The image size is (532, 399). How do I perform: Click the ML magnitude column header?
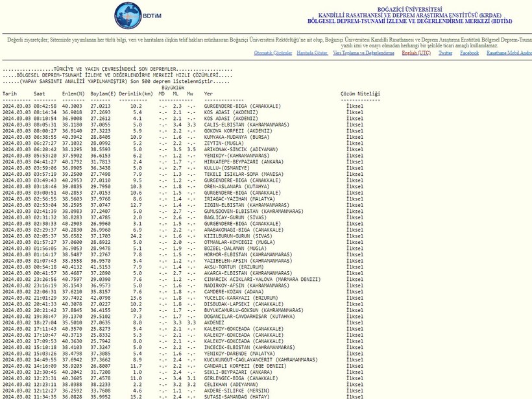(x=176, y=94)
